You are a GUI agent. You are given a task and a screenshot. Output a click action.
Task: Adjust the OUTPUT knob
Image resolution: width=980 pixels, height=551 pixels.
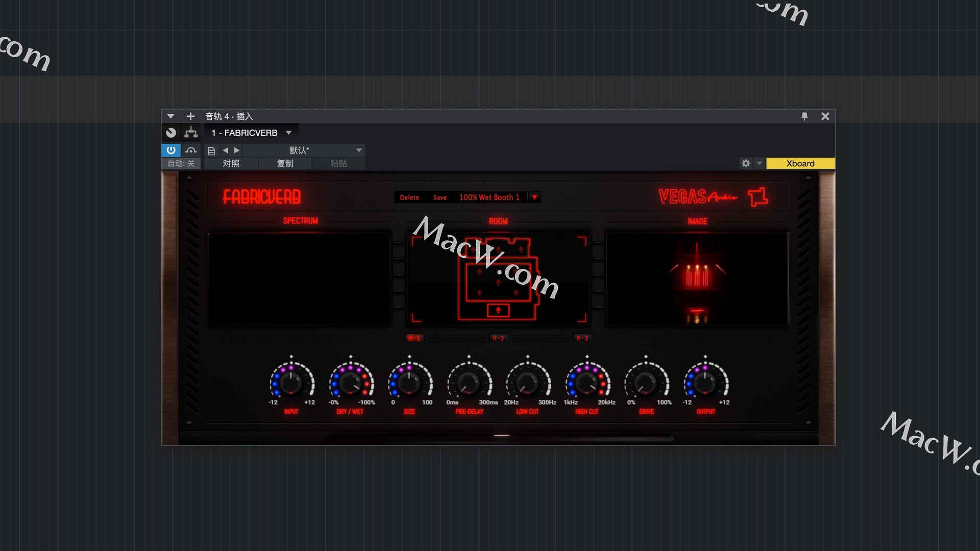click(x=705, y=383)
